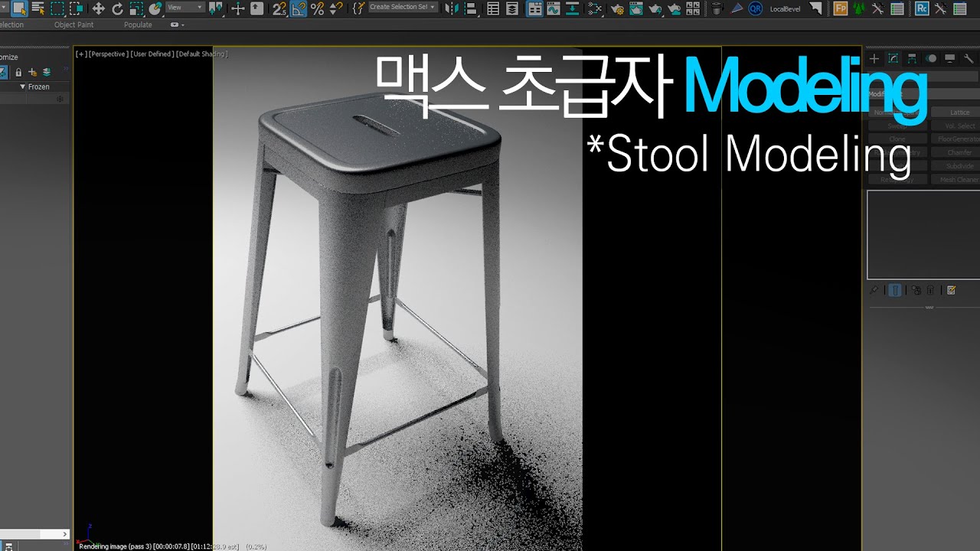Open the Slate Material Editor

click(x=595, y=8)
